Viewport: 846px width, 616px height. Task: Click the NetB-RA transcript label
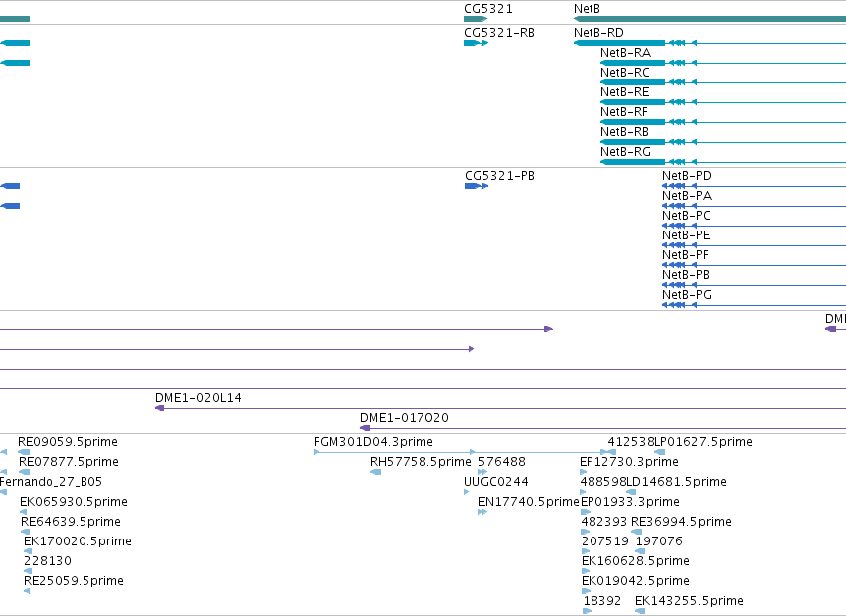click(x=625, y=53)
